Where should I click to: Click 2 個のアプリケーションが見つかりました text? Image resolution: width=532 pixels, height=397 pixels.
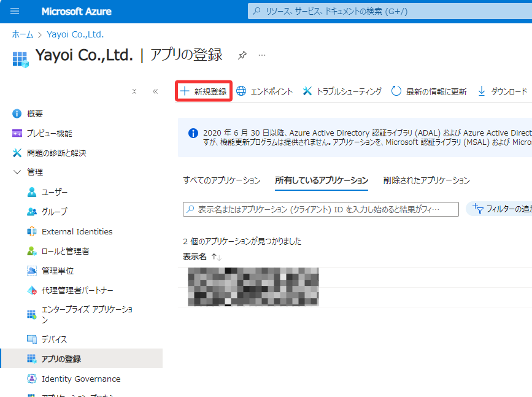click(x=242, y=241)
